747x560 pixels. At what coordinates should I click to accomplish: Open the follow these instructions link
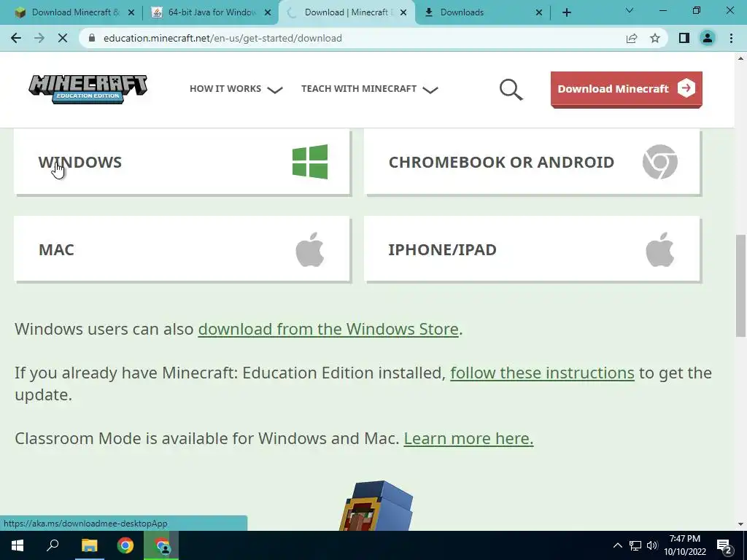click(x=542, y=373)
